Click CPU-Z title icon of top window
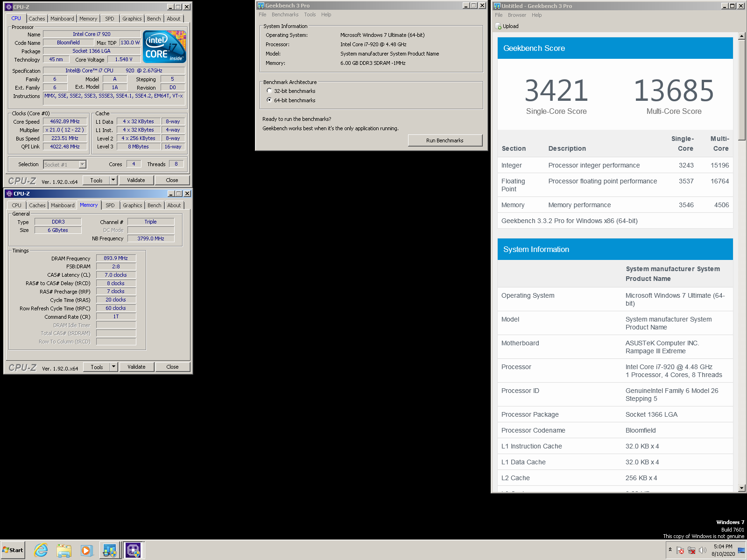 coord(8,7)
